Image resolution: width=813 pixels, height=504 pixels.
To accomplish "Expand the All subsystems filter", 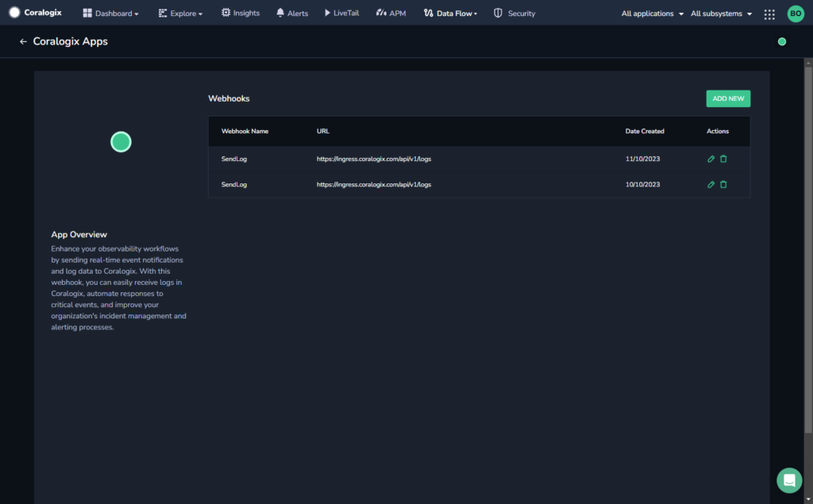I will [721, 13].
